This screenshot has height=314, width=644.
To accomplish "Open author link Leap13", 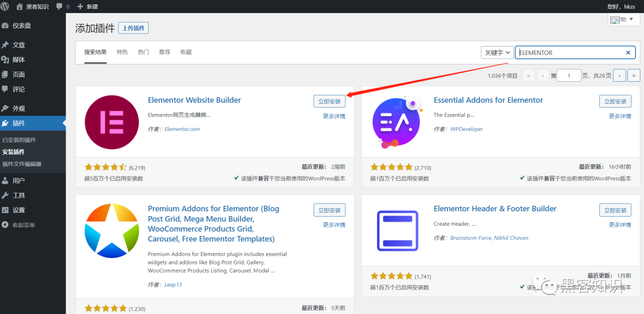I will (x=173, y=284).
